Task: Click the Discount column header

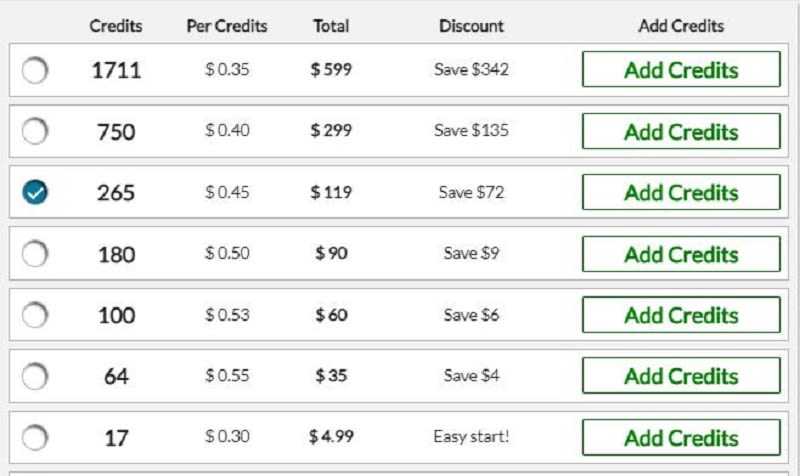Action: pos(471,26)
